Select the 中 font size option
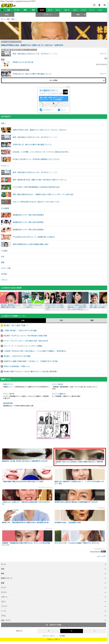 coord(71,631)
